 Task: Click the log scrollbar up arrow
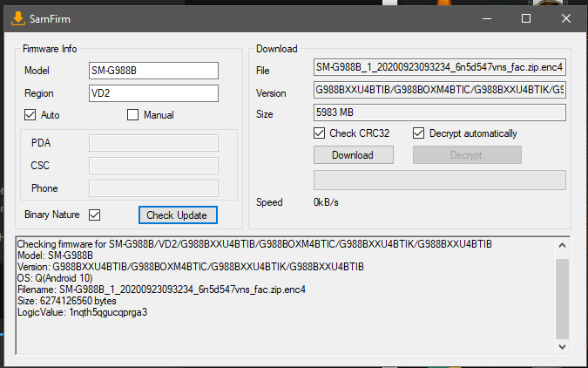click(562, 246)
